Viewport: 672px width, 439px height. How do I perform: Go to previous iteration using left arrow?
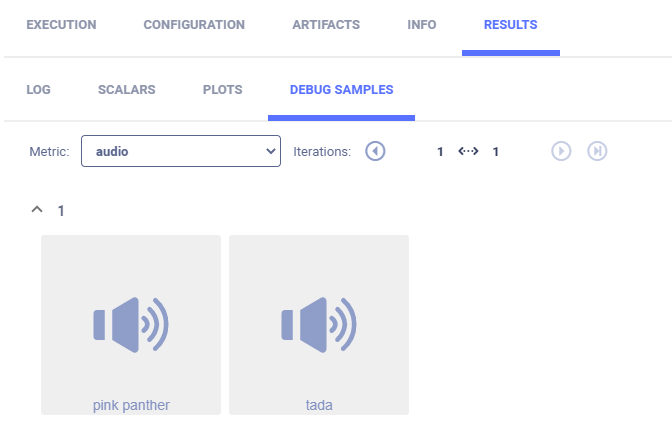pyautogui.click(x=375, y=151)
